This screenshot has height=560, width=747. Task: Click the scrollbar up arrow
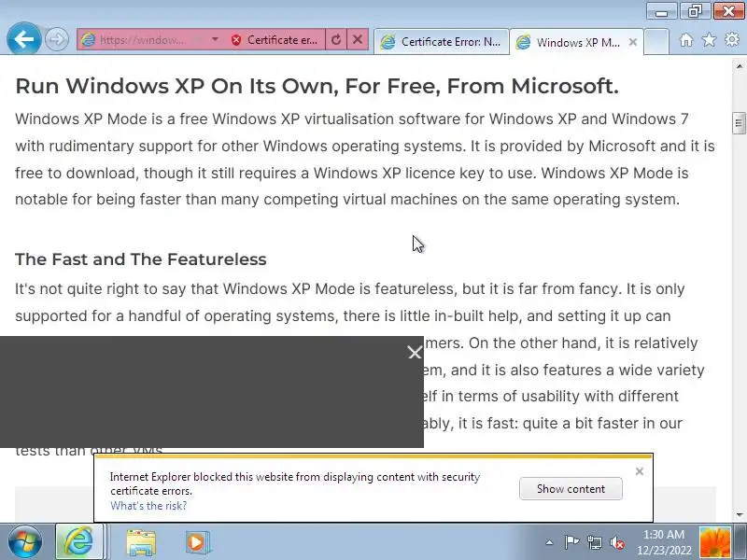pos(740,66)
